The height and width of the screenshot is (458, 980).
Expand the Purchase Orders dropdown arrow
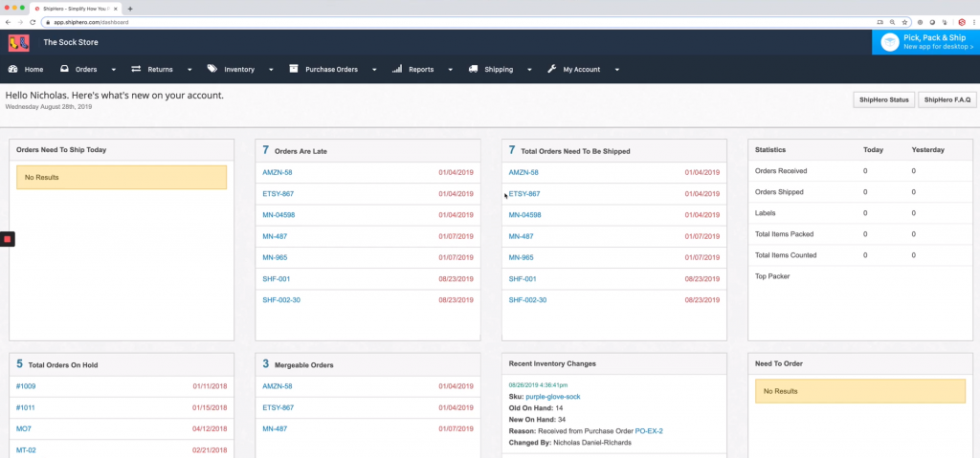374,70
